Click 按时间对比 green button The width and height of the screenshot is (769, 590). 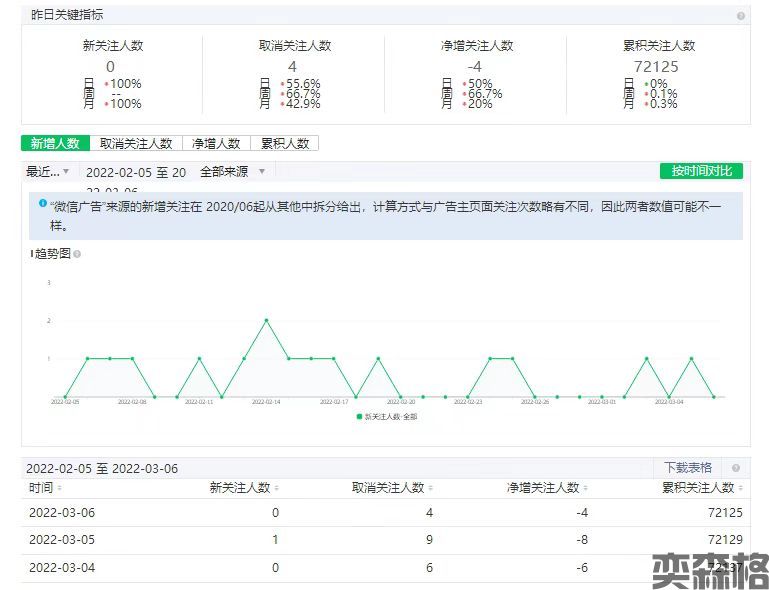[x=701, y=171]
